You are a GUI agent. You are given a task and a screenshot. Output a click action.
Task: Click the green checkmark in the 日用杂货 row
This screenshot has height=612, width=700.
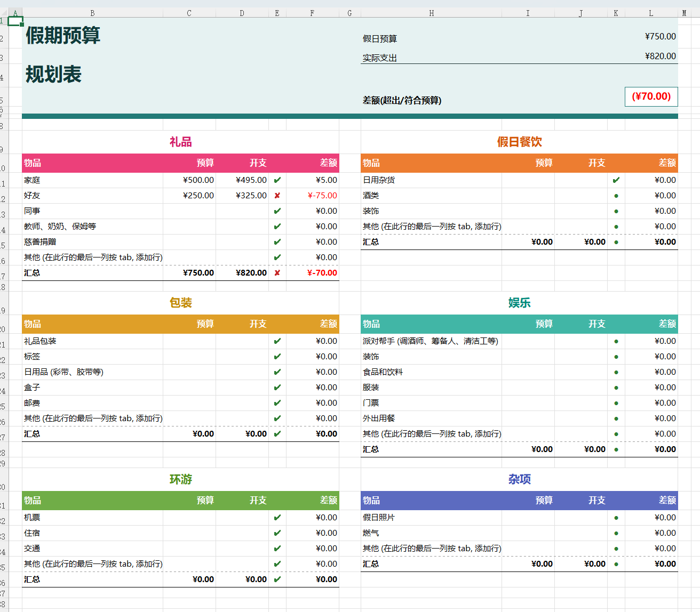coord(616,180)
